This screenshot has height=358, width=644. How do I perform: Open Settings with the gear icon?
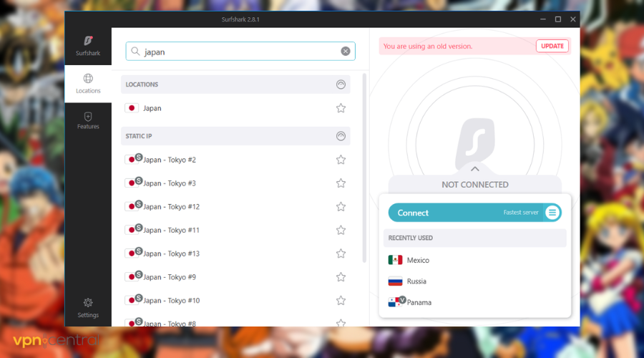coord(88,307)
